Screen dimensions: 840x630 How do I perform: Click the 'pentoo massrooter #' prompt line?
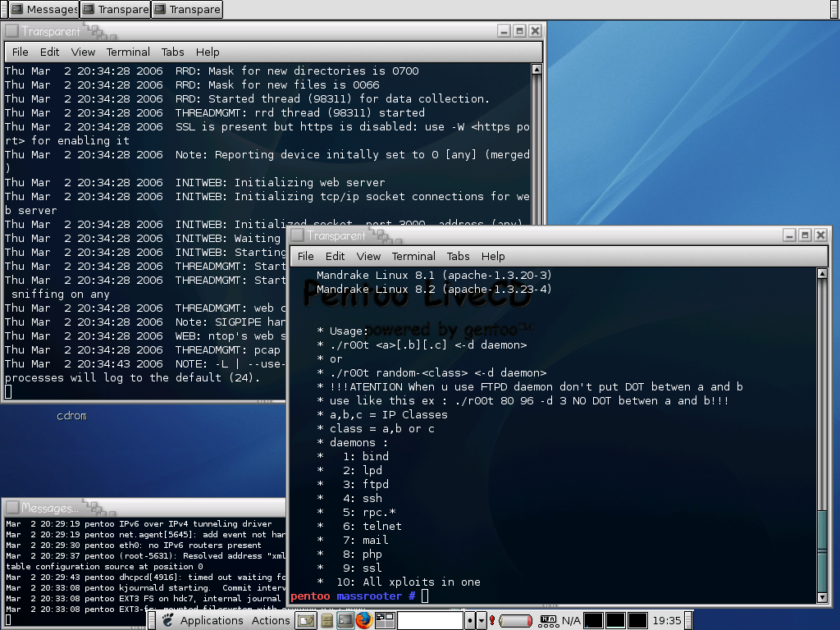(353, 596)
